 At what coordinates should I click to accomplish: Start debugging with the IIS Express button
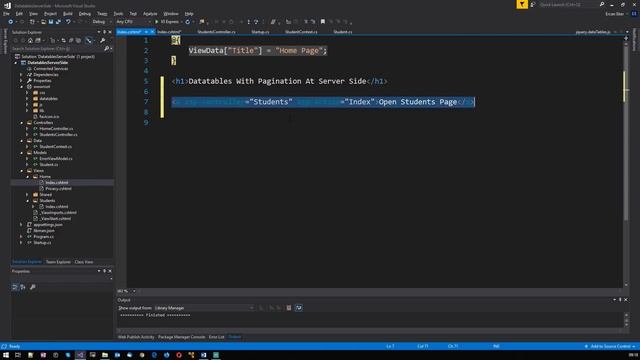click(x=167, y=22)
